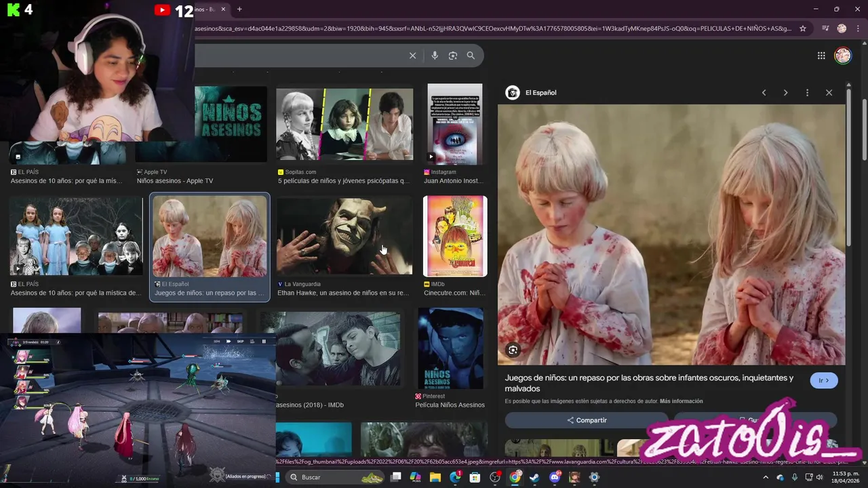Open Google Chrome from the taskbar

[x=515, y=477]
